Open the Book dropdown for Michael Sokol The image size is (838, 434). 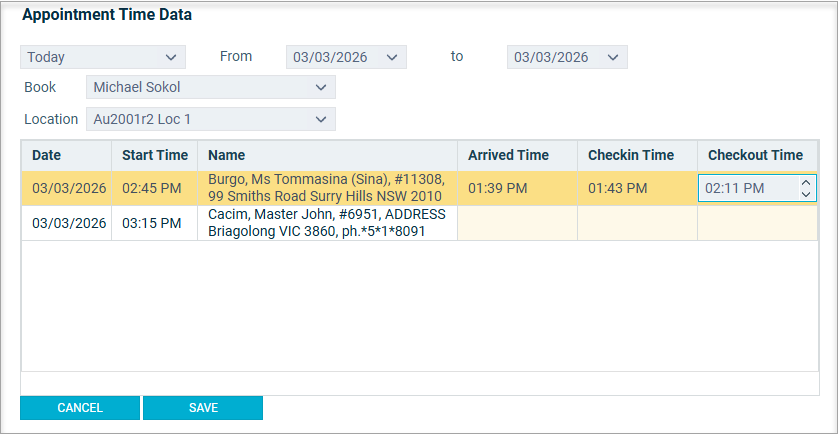click(x=321, y=88)
